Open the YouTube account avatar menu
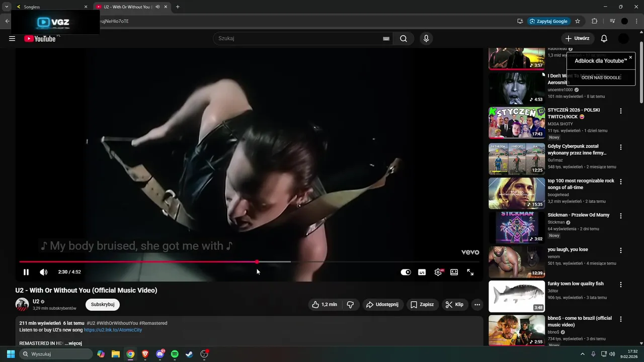Screen dimensions: 644x362 point(623,38)
